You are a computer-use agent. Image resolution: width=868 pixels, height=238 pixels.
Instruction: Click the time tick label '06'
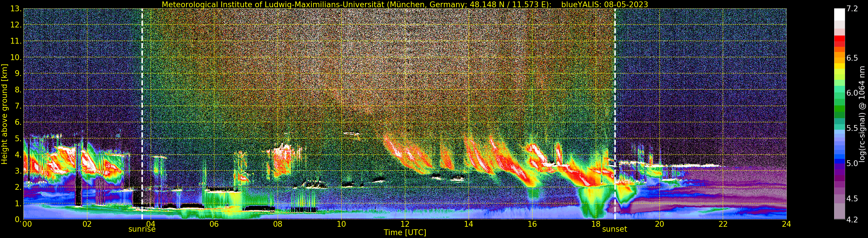[214, 224]
